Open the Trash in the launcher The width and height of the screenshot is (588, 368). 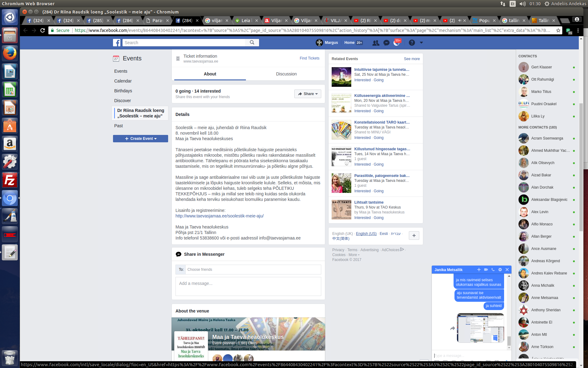pos(10,358)
